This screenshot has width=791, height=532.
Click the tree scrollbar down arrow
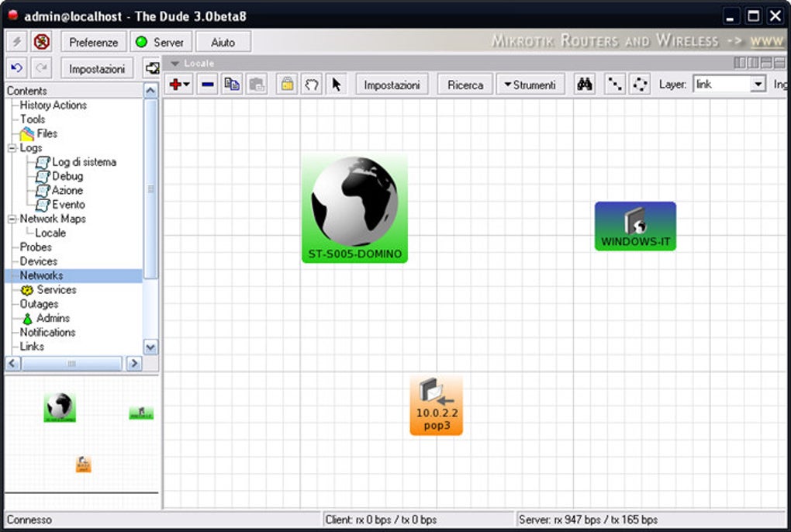click(150, 347)
